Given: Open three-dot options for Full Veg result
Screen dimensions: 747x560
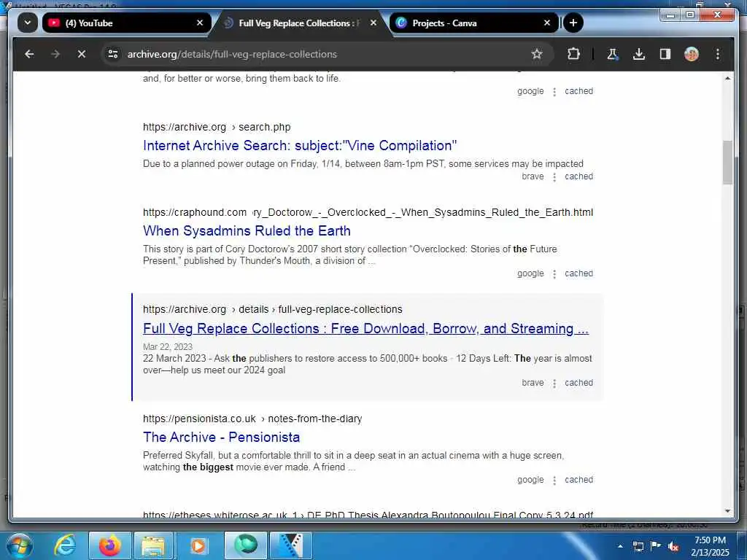Looking at the screenshot, I should 554,384.
